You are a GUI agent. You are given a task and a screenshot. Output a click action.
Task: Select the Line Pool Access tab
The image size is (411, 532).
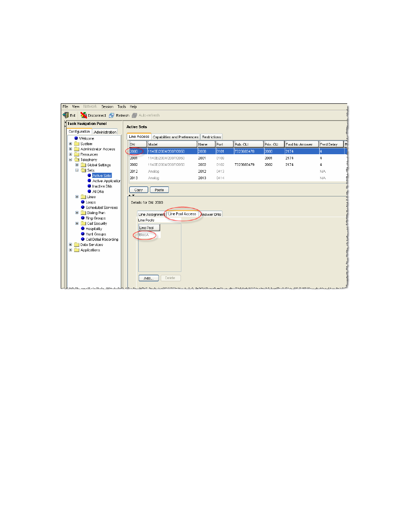tap(182, 214)
